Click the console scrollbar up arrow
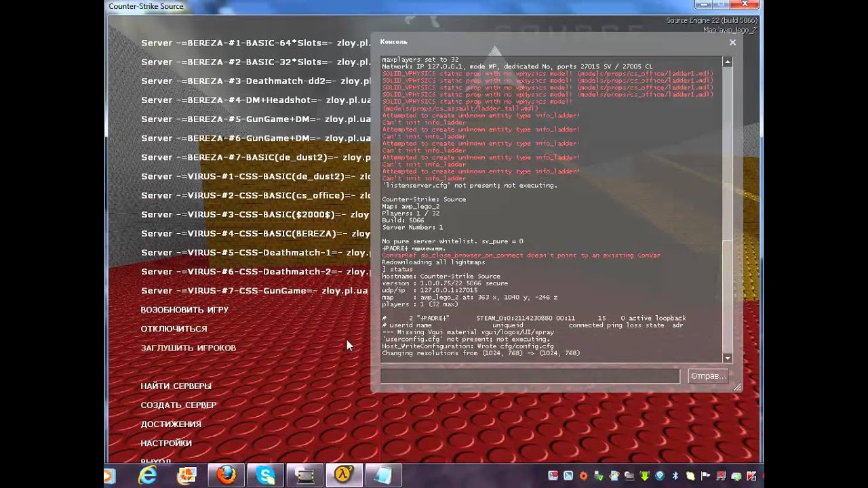 (x=728, y=62)
